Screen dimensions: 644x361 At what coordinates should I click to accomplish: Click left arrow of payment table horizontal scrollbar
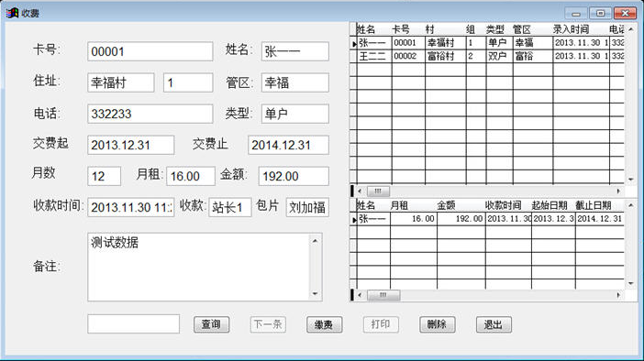click(360, 295)
